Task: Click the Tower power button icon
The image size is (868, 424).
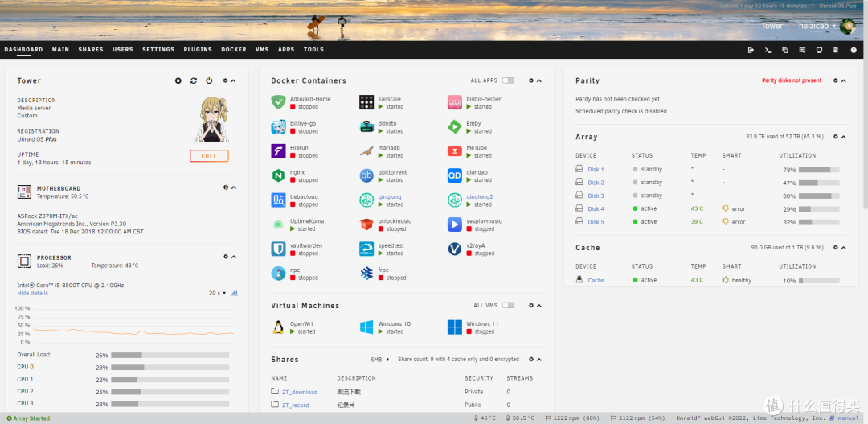Action: click(209, 80)
